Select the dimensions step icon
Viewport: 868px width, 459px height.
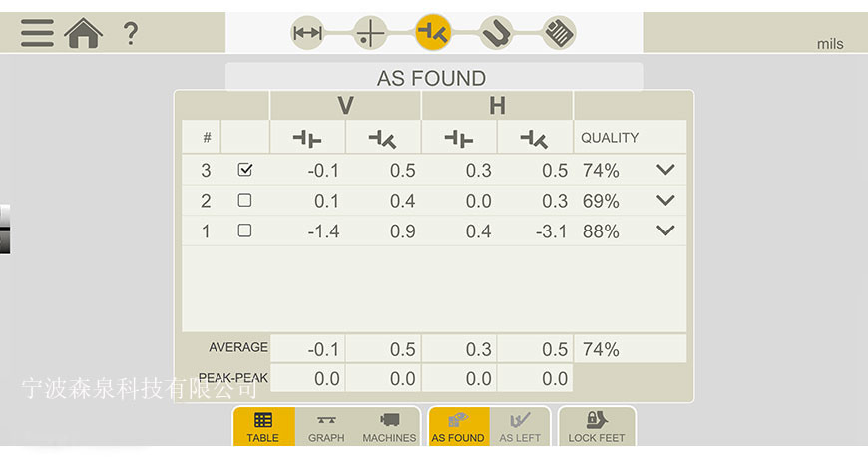[308, 33]
